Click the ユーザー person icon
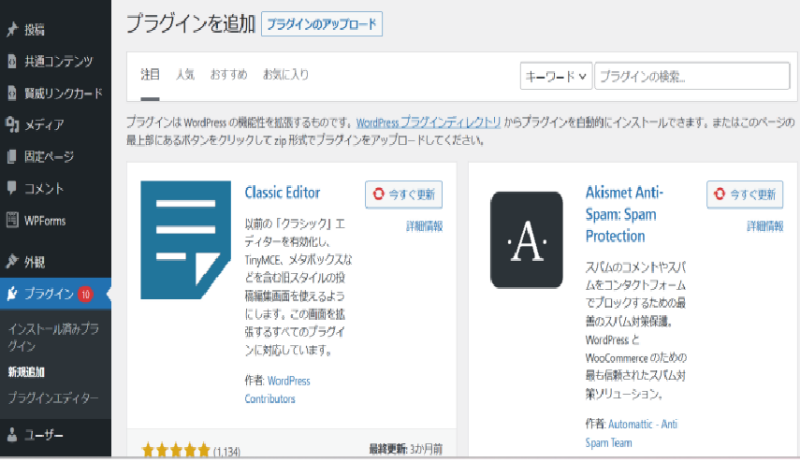Screen dimensions: 800x462 [x=12, y=435]
